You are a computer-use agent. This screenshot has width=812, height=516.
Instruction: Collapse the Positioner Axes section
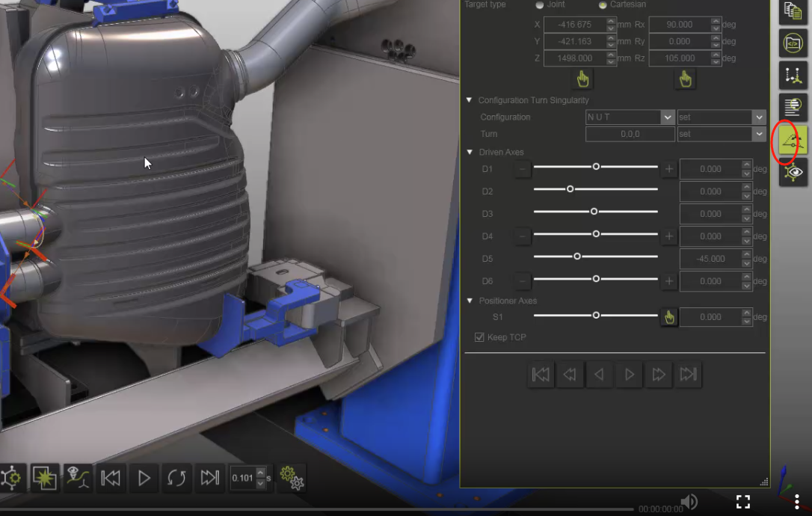click(470, 301)
